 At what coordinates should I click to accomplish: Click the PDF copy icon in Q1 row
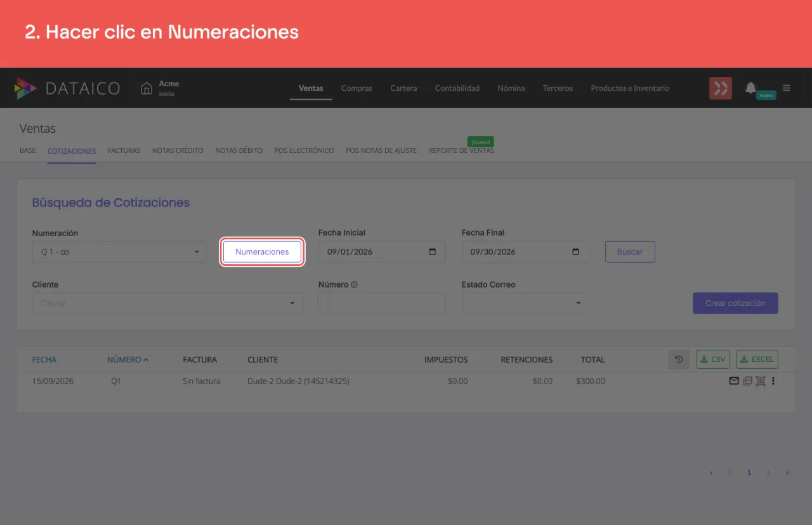click(x=747, y=382)
